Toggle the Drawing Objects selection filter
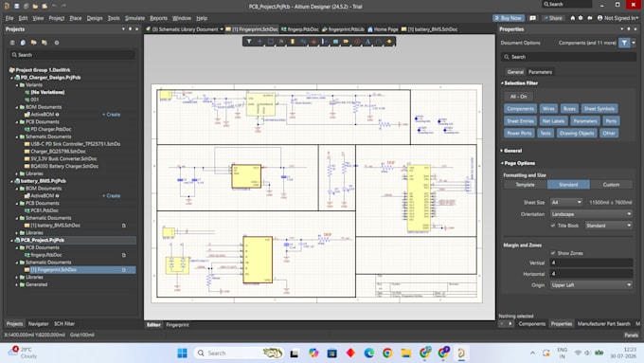 tap(577, 133)
